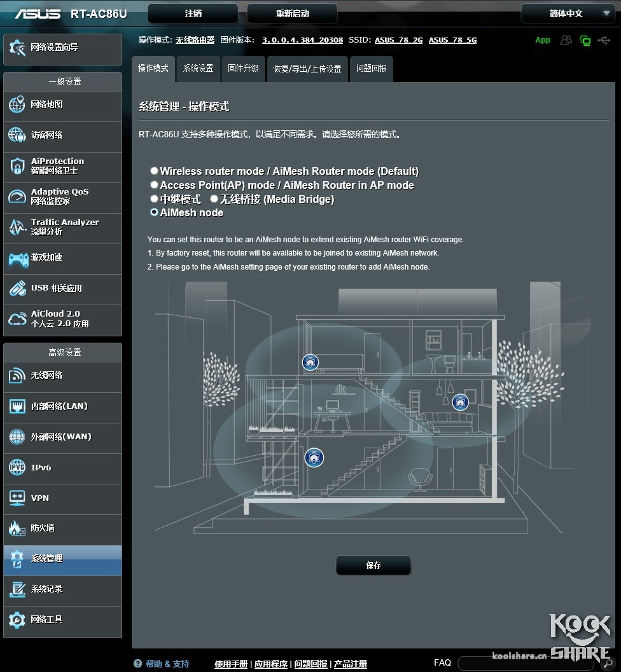
Task: Select Access Point(AP) mode radio button
Action: 154,185
